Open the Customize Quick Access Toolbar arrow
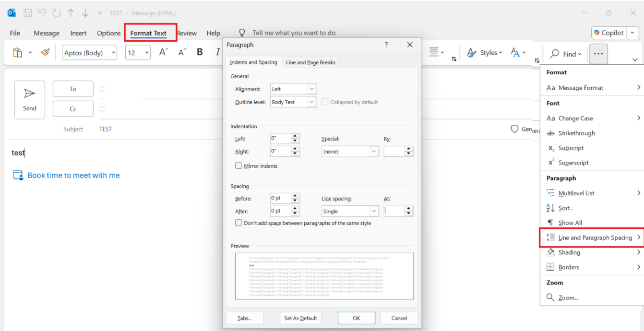 coord(100,13)
